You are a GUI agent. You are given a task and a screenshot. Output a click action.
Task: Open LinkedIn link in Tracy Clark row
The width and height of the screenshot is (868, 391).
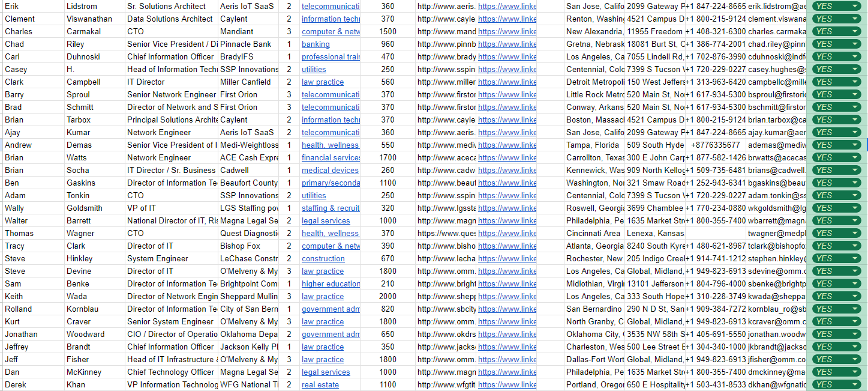(507, 246)
